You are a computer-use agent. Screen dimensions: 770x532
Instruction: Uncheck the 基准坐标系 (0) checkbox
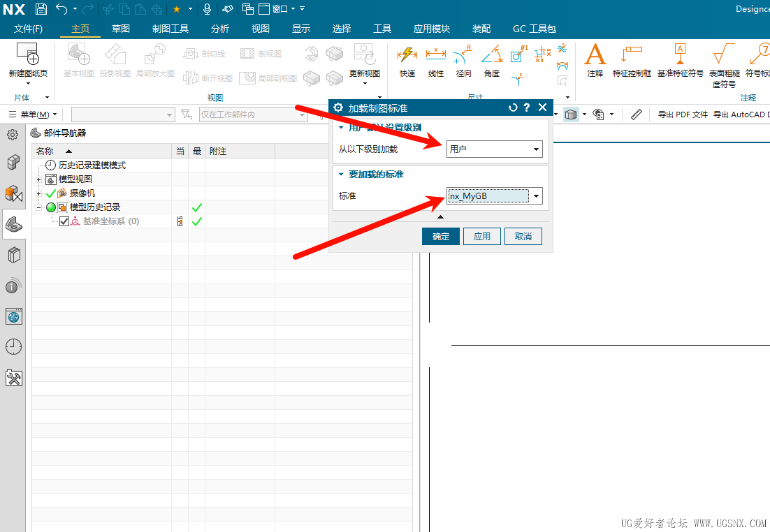click(64, 221)
